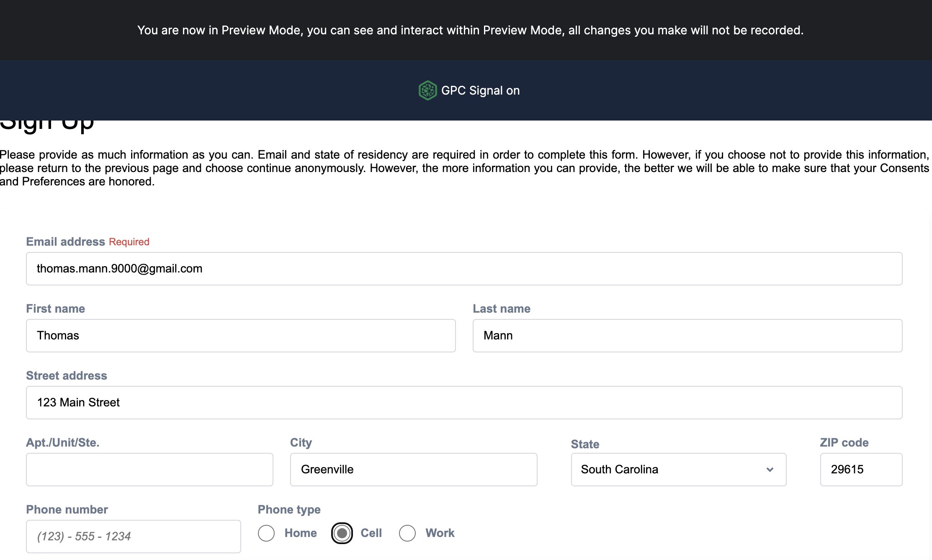Click the Cell radio label text

[371, 533]
